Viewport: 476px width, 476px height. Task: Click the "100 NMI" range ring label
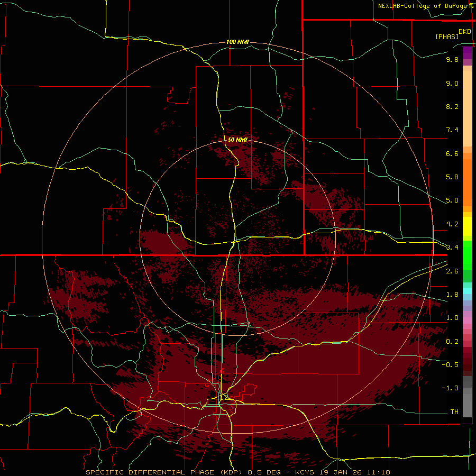click(x=237, y=42)
